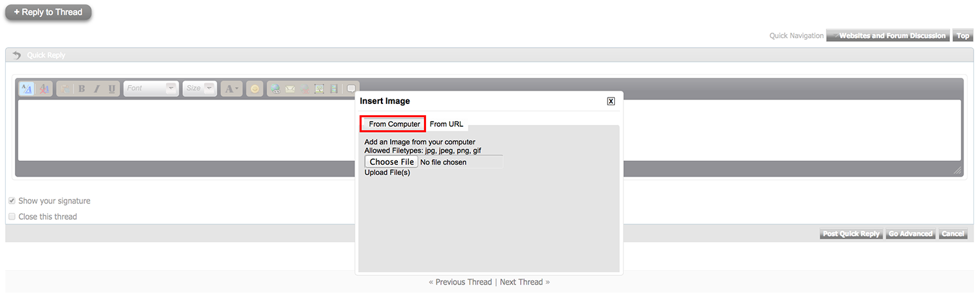Open the font color dropdown
Image resolution: width=980 pixels, height=297 pixels.
pyautogui.click(x=231, y=88)
